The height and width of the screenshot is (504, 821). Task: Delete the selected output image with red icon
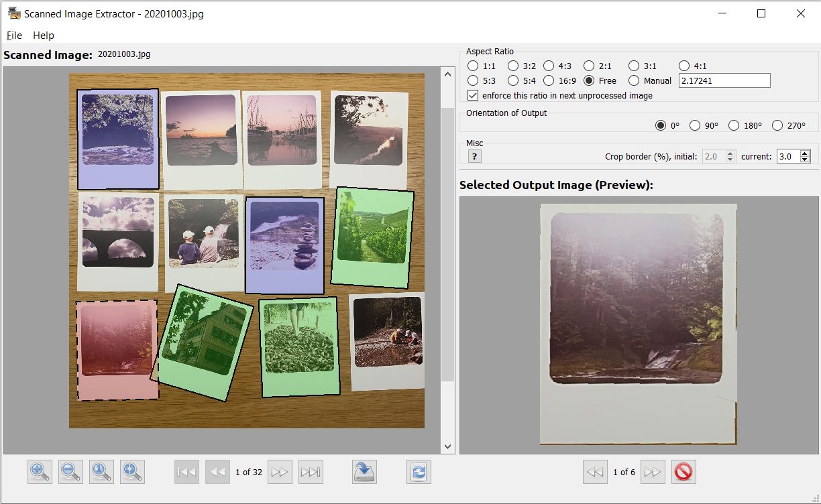pos(683,472)
